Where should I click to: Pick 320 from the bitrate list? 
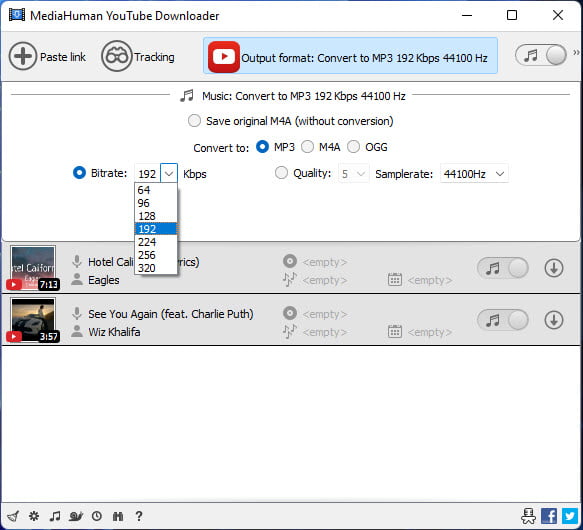coord(155,268)
